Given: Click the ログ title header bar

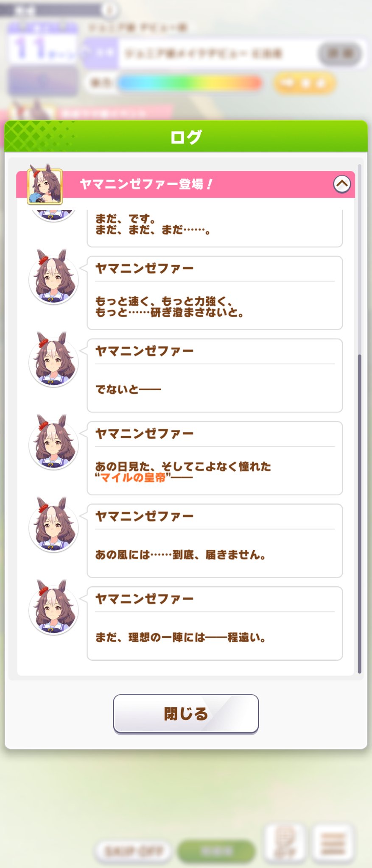Looking at the screenshot, I should click(186, 136).
